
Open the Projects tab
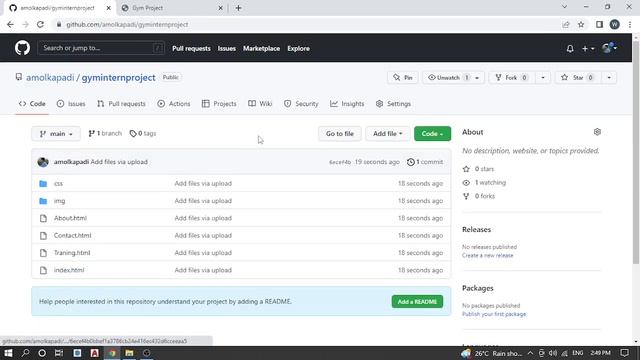[219, 104]
